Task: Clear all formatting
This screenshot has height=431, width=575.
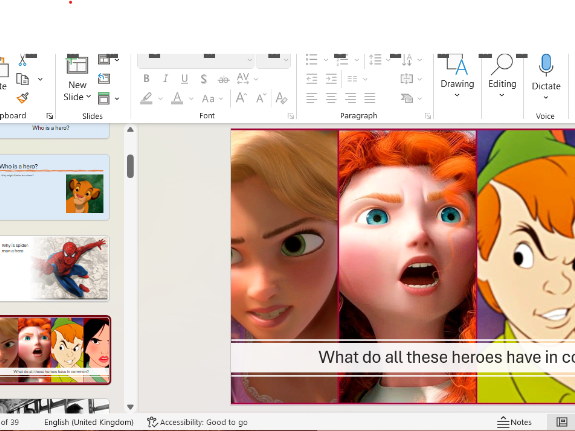Action: point(281,98)
